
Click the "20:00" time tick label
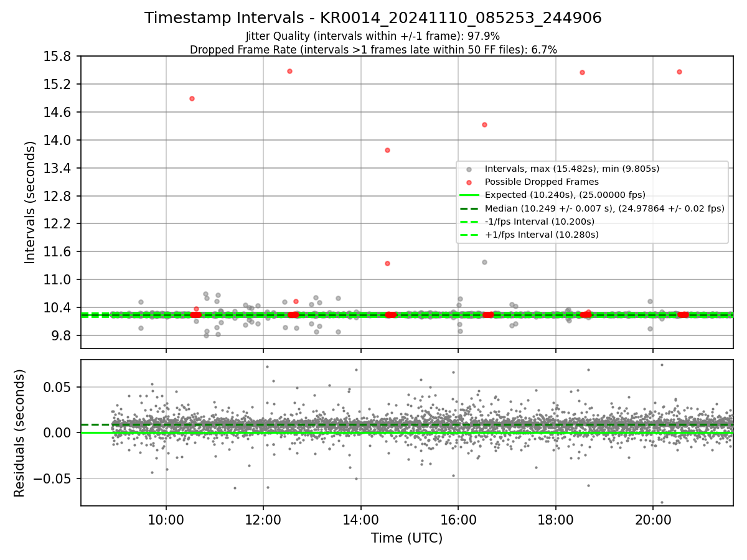click(652, 519)
